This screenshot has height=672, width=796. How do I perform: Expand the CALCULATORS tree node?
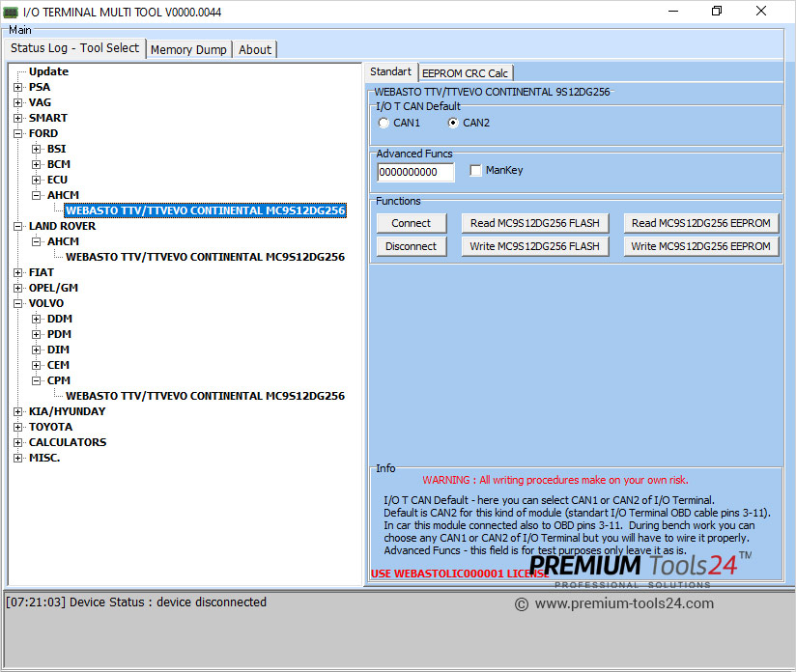point(17,442)
